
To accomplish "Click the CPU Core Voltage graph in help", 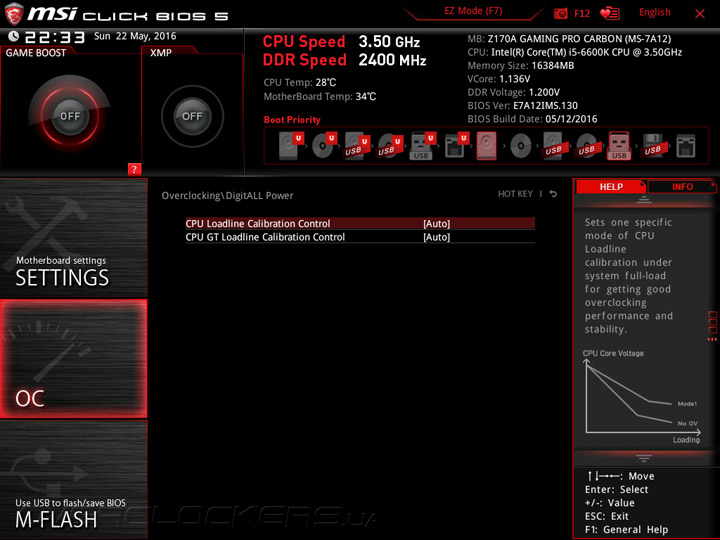I will click(641, 396).
